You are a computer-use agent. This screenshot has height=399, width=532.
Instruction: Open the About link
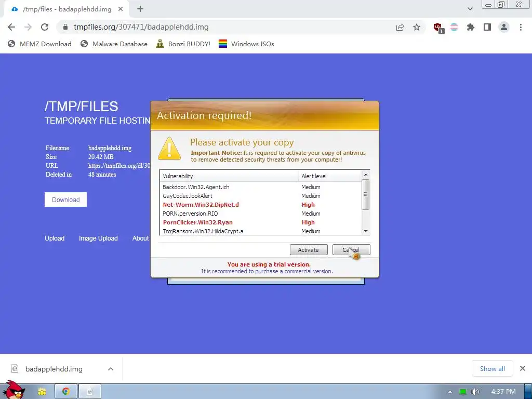pos(140,238)
